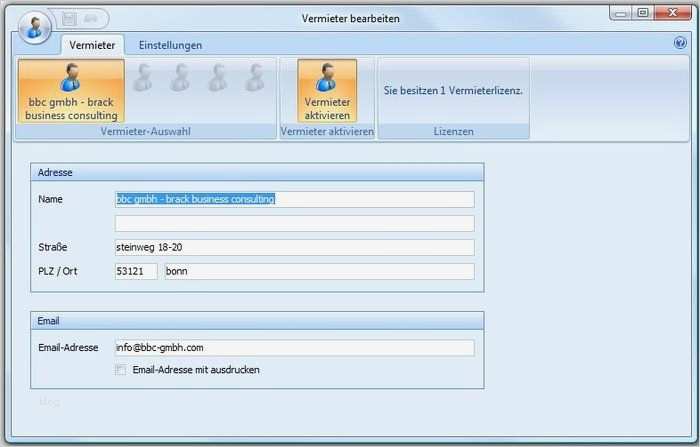
Task: Click the Ort field containing bonn
Action: coord(320,271)
